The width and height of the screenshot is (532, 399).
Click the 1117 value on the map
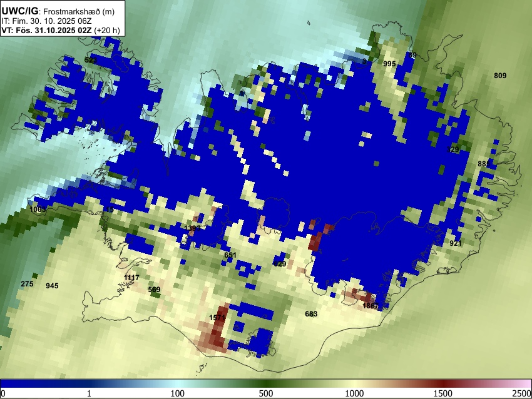[131, 278]
